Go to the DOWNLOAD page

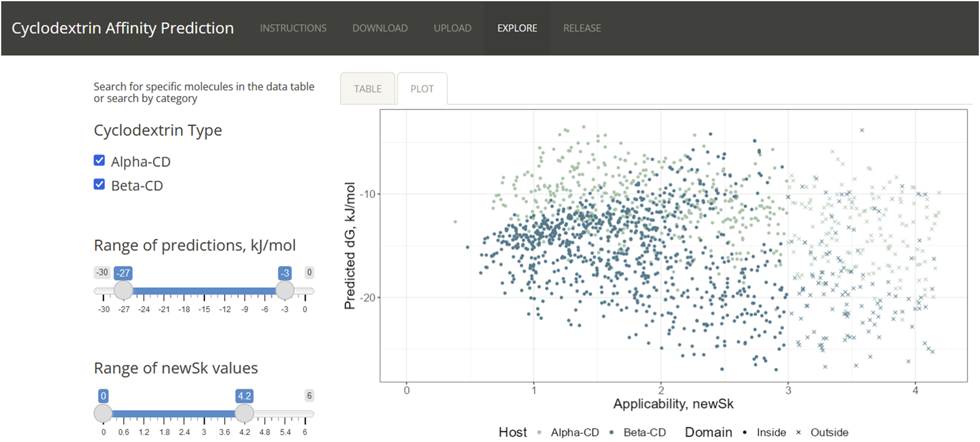pos(380,28)
